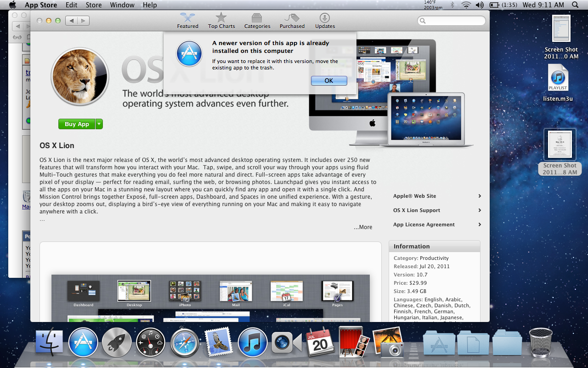The width and height of the screenshot is (588, 368).
Task: Open the Updates section
Action: 325,21
